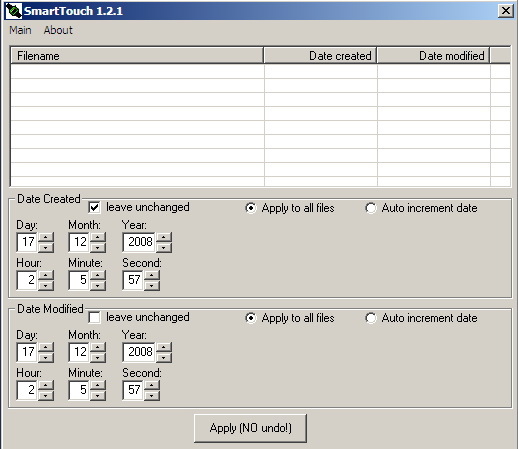Click the Year field in Date Modified
This screenshot has width=518, height=449.
139,352
